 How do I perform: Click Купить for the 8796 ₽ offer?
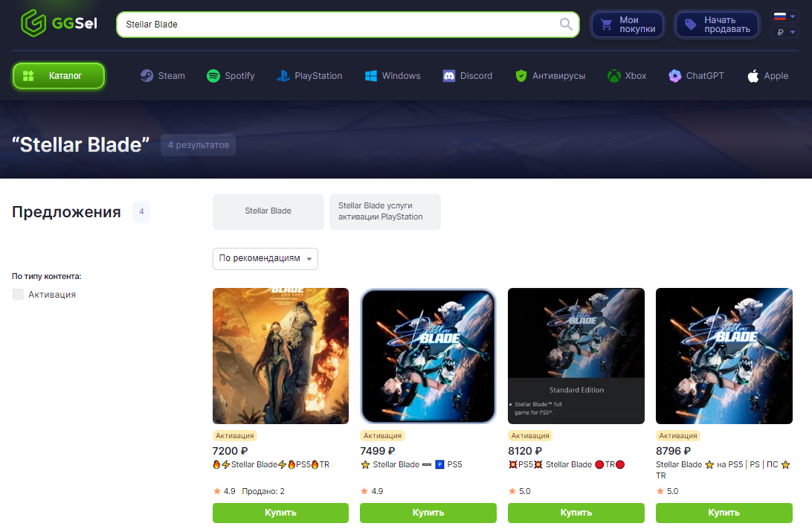724,513
